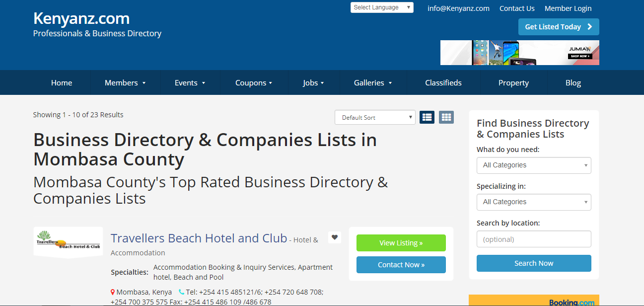Open the Members menu

pos(125,83)
